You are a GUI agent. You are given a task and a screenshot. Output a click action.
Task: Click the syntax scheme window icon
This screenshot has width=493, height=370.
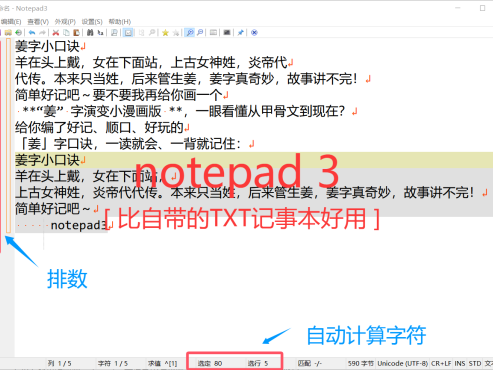(x=213, y=33)
